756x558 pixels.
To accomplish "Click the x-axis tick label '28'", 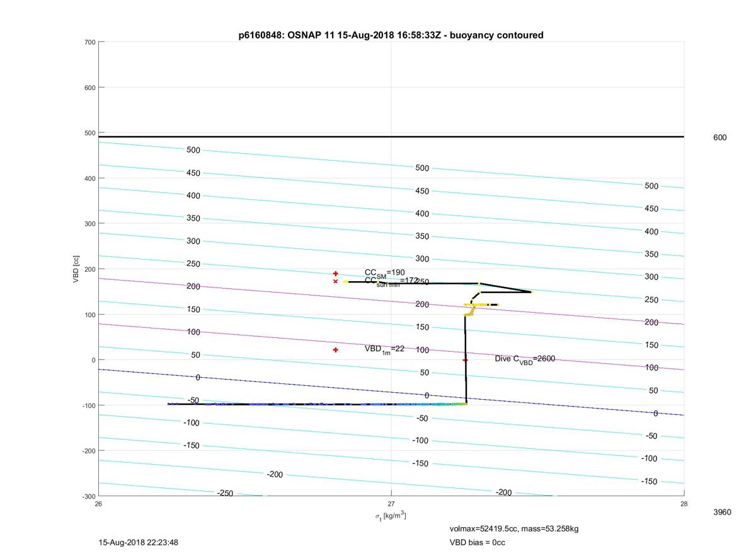I will (x=684, y=504).
